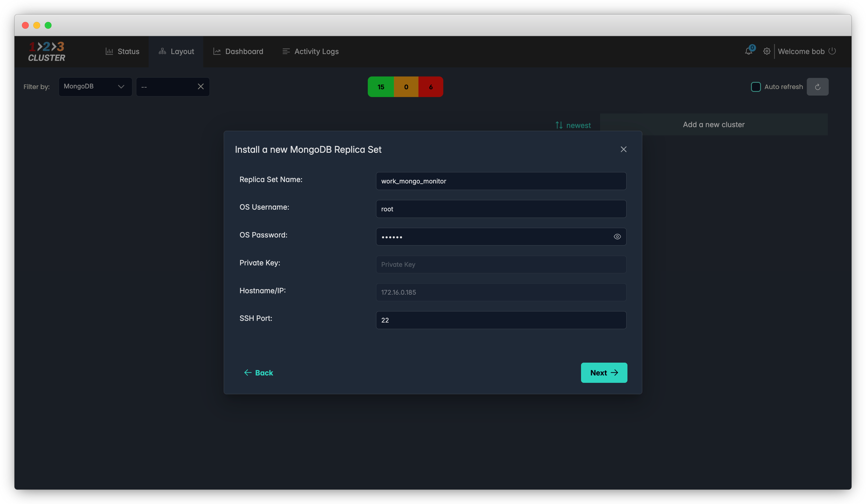Screen dimensions: 866x504
Task: Click the notification bell icon
Action: [748, 51]
